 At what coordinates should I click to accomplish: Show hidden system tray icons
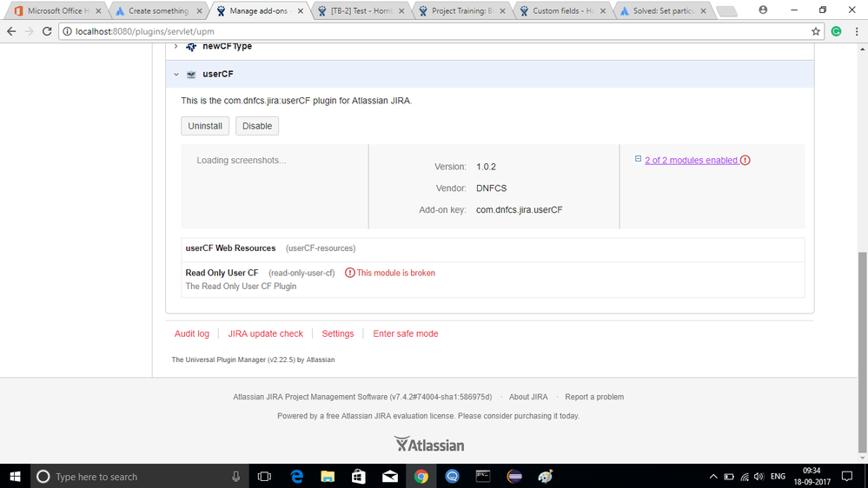coord(713,477)
